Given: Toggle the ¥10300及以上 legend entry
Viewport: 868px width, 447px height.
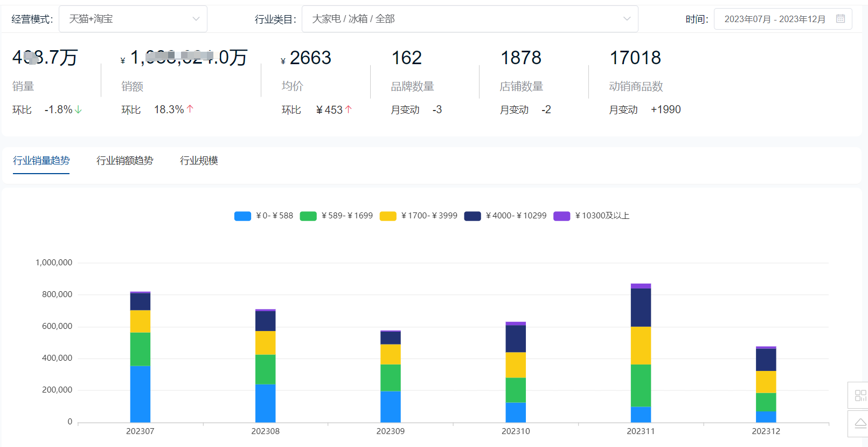Looking at the screenshot, I should (x=592, y=216).
